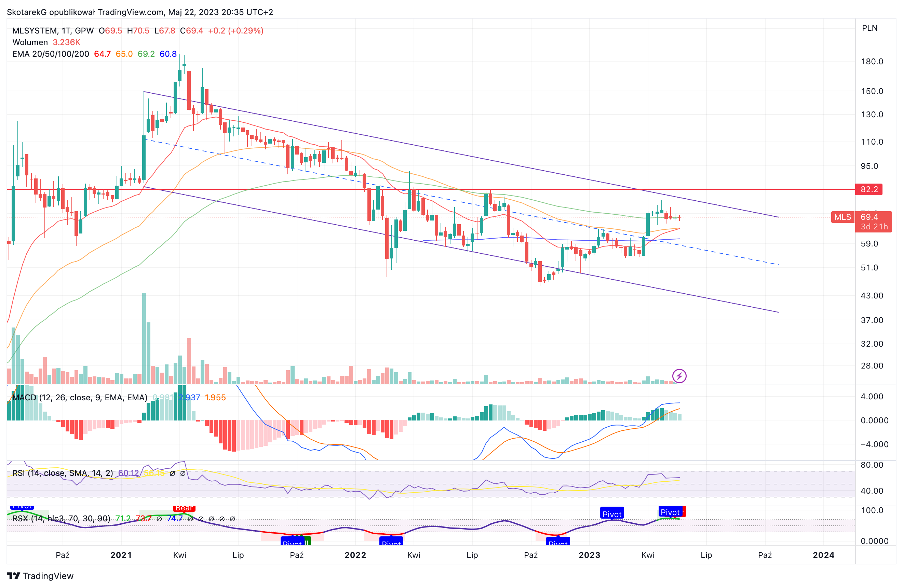
Task: Click the green EMA value 69.2
Action: point(146,54)
